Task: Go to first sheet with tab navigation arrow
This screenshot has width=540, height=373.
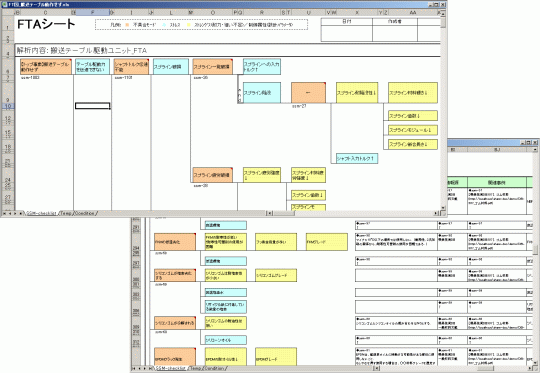Action: pyautogui.click(x=4, y=214)
